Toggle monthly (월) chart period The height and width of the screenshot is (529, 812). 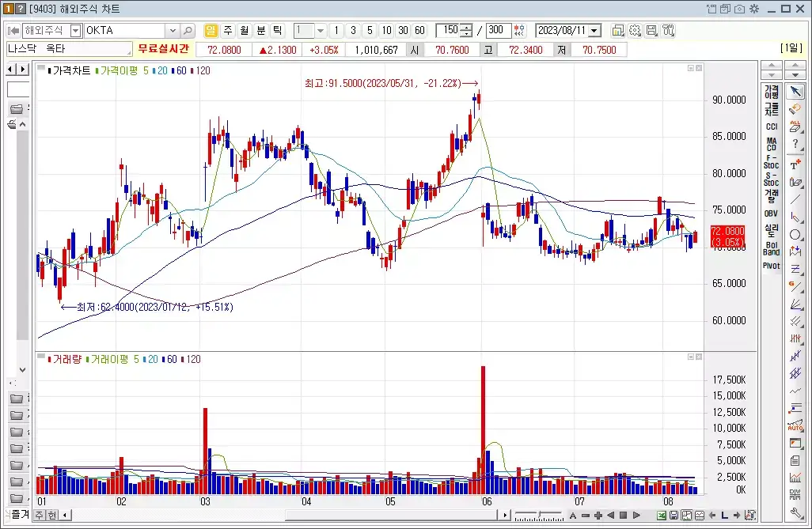coord(245,31)
